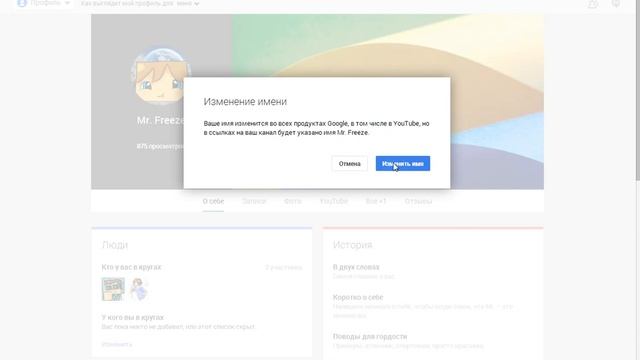Click the Кто у вас в кругах label
The height and width of the screenshot is (360, 640).
click(x=131, y=267)
